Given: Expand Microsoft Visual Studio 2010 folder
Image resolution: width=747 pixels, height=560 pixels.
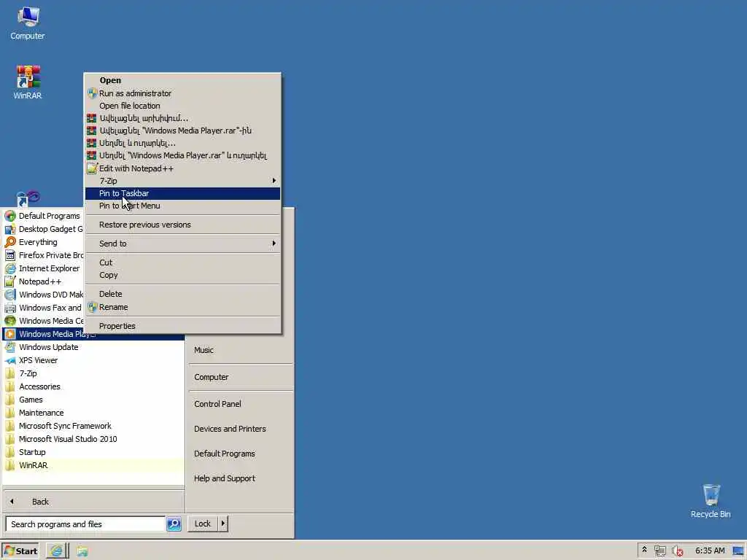Looking at the screenshot, I should pos(93,439).
